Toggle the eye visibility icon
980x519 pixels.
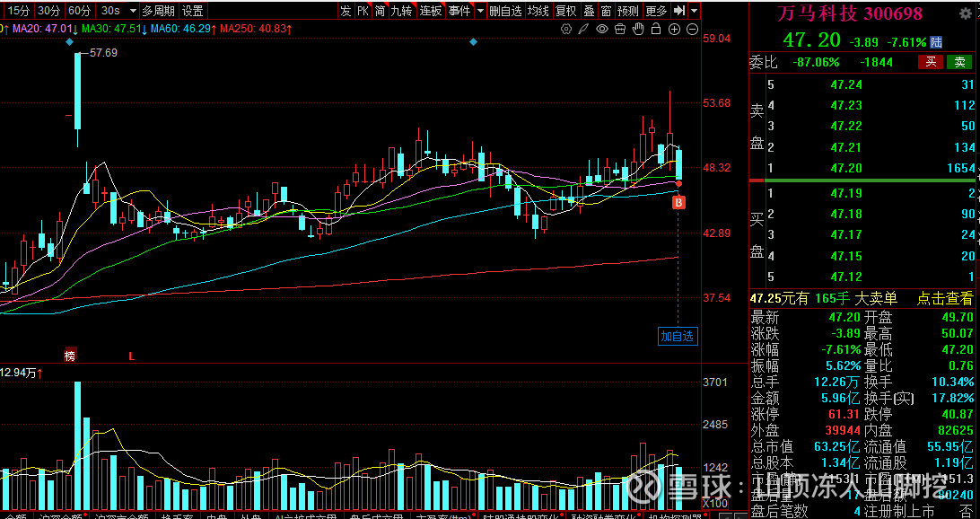tap(602, 29)
